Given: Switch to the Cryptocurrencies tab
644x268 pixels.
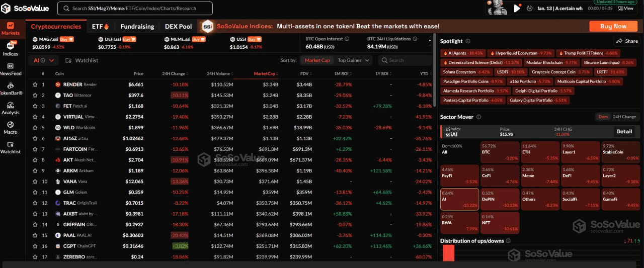Looking at the screenshot, I should (x=56, y=26).
